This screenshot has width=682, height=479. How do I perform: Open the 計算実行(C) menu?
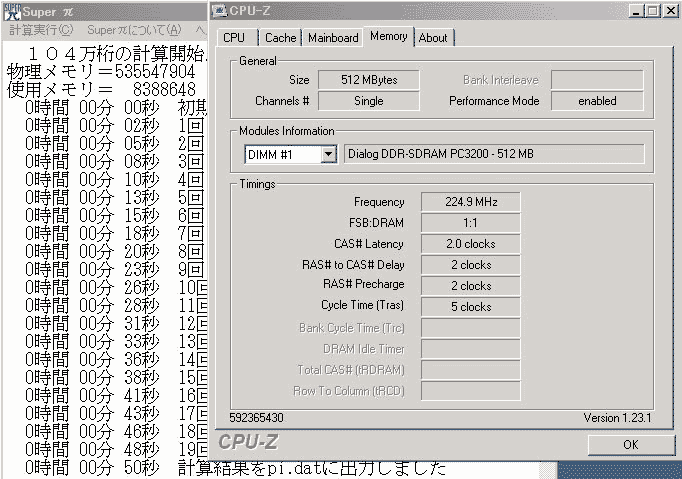(x=40, y=31)
